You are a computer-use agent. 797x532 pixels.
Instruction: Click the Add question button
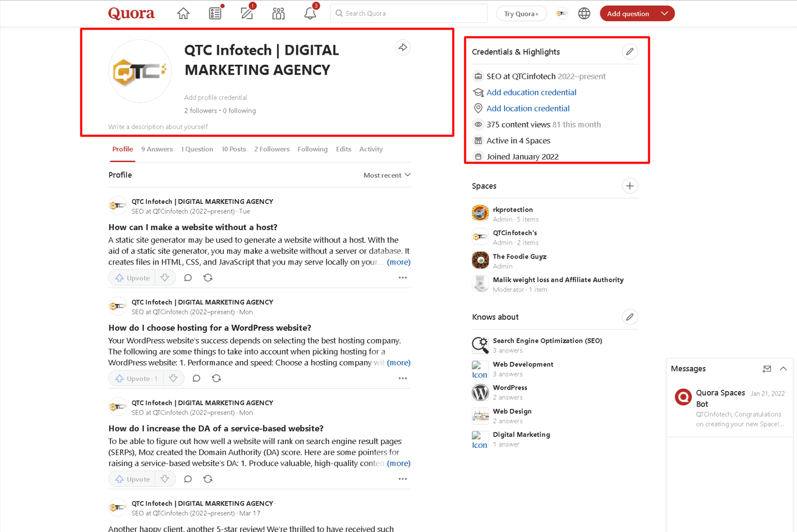coord(628,13)
